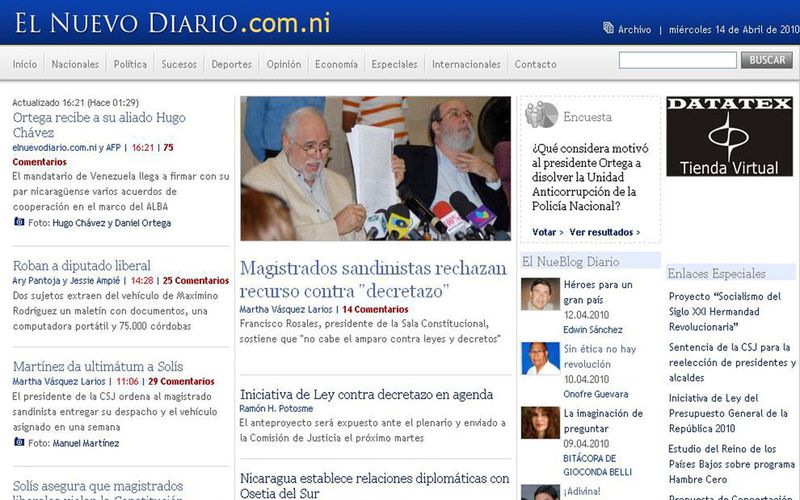The image size is (800, 500).
Task: Open the ¡Adivina! blog post link
Action: (x=582, y=491)
